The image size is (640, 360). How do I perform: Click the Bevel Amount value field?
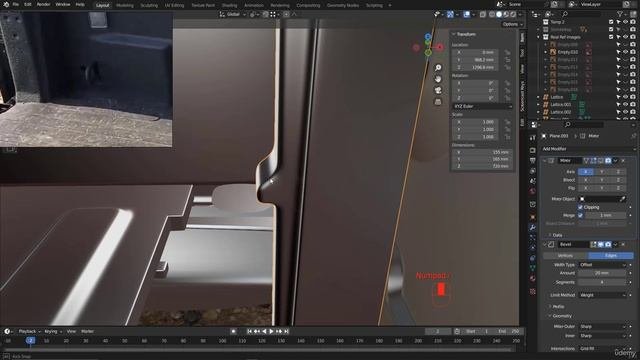602,273
